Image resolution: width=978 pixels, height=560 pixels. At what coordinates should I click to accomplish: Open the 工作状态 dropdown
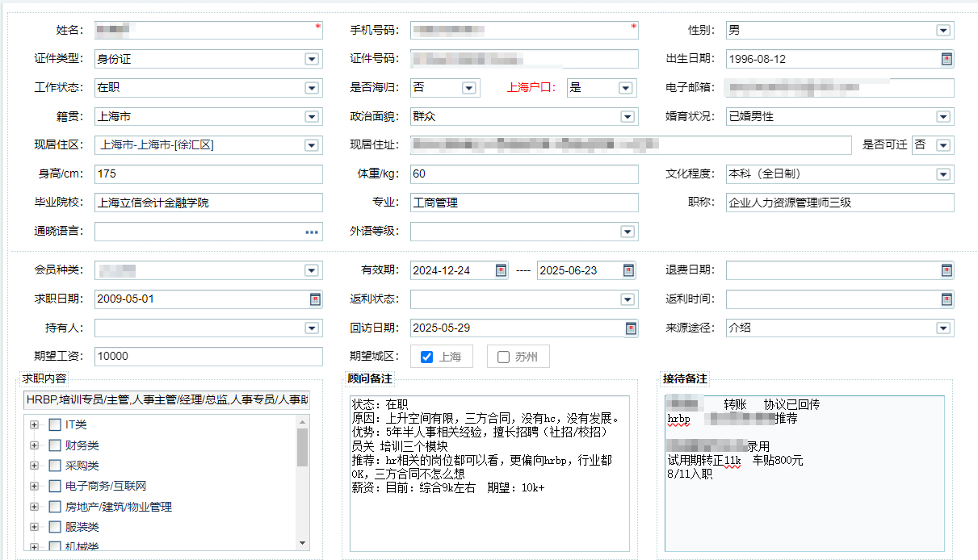tap(312, 88)
